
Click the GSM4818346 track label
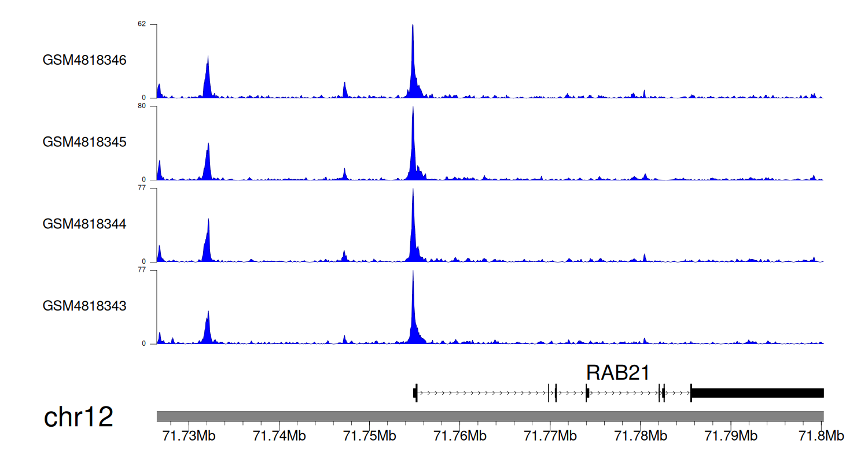coord(84,60)
